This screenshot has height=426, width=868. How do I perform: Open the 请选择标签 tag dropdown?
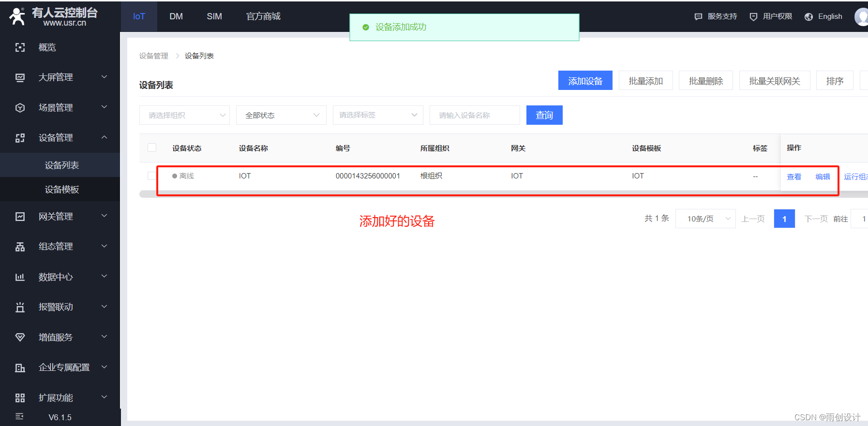378,115
